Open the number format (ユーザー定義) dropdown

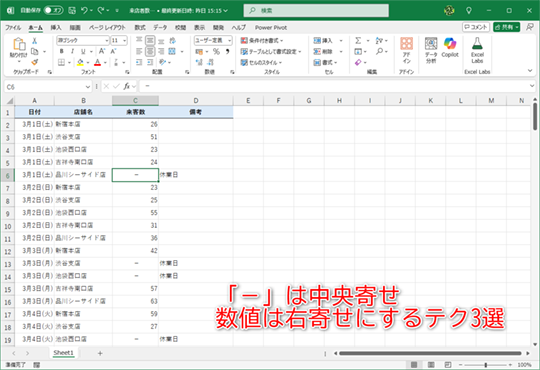[229, 41]
